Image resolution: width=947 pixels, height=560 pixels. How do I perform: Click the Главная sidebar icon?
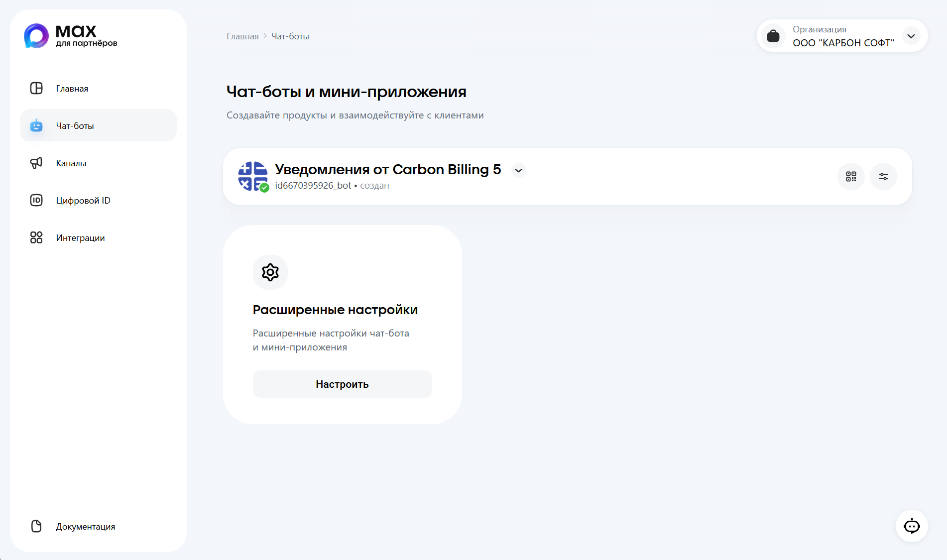pyautogui.click(x=36, y=88)
